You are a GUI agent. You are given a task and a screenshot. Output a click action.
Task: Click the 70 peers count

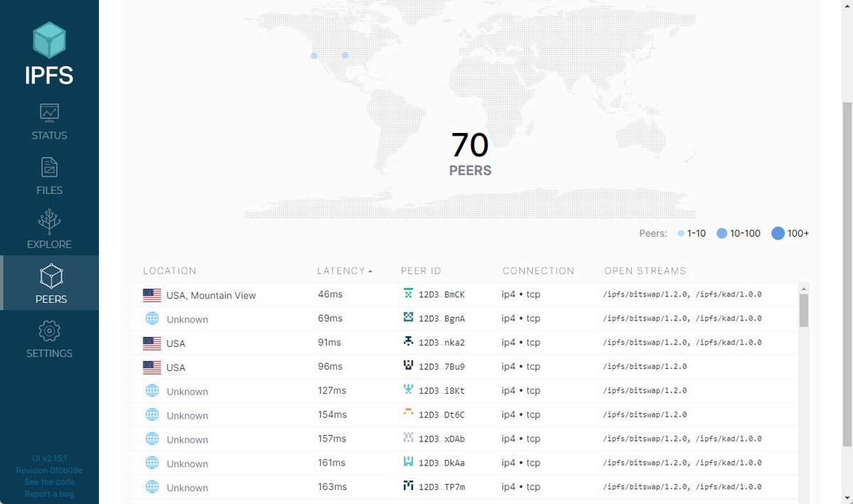(470, 145)
